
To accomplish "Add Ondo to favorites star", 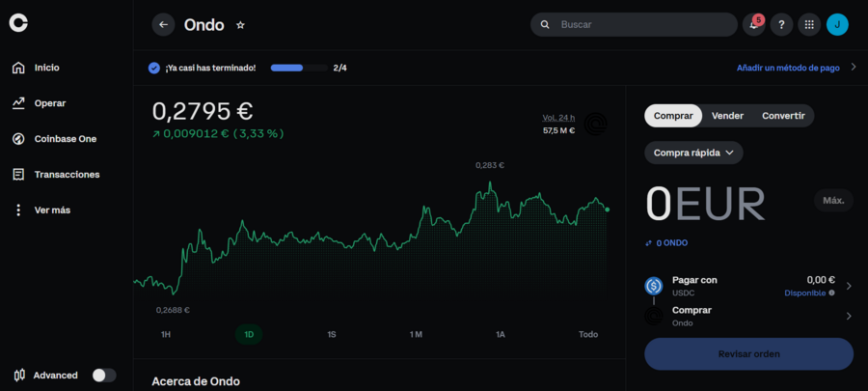I will coord(240,25).
